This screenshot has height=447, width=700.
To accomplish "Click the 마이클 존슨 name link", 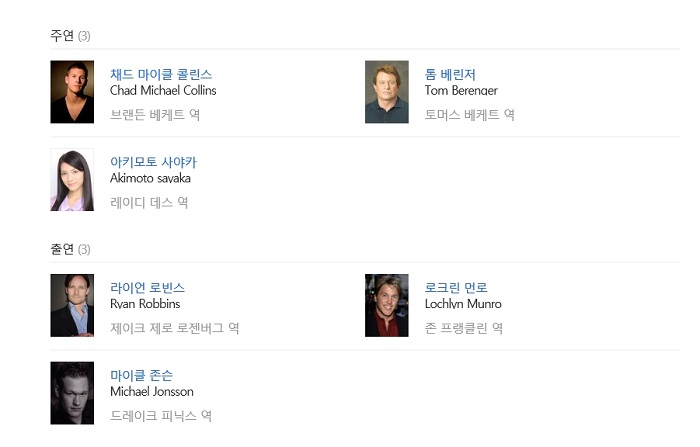I will click(141, 375).
